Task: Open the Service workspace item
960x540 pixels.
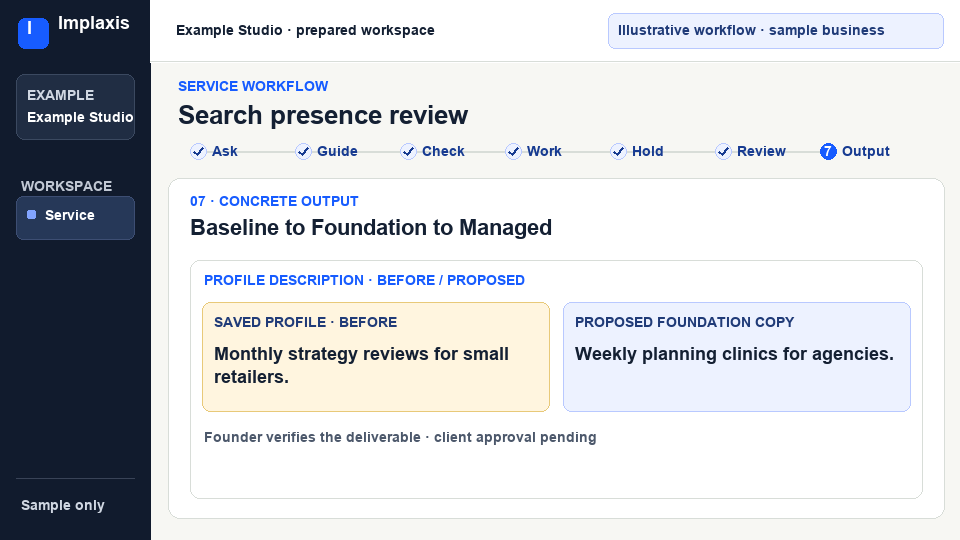Action: (x=75, y=218)
